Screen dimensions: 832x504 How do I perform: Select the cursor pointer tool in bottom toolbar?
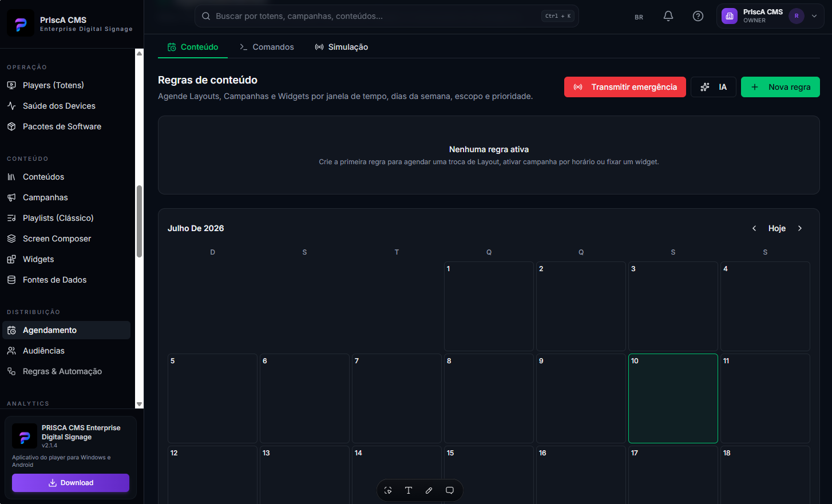point(388,490)
